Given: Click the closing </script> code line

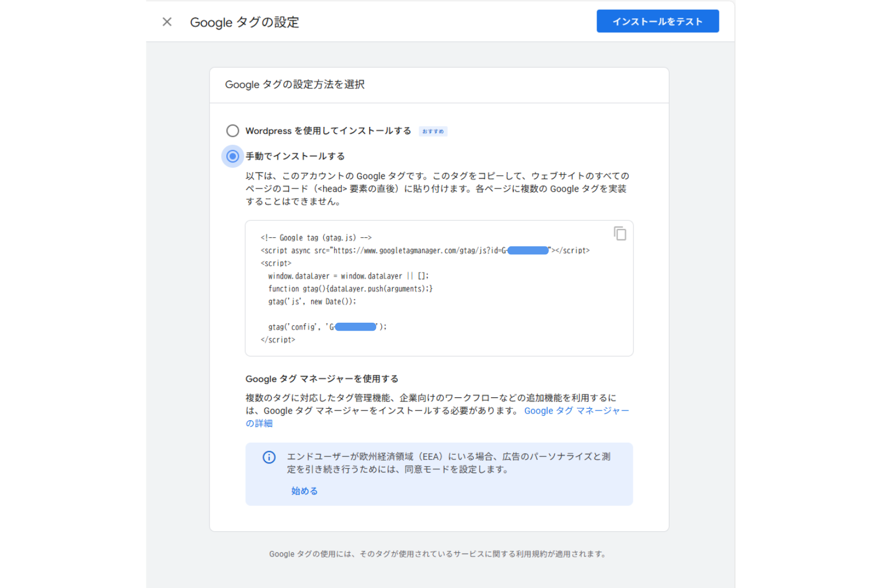Looking at the screenshot, I should point(278,340).
